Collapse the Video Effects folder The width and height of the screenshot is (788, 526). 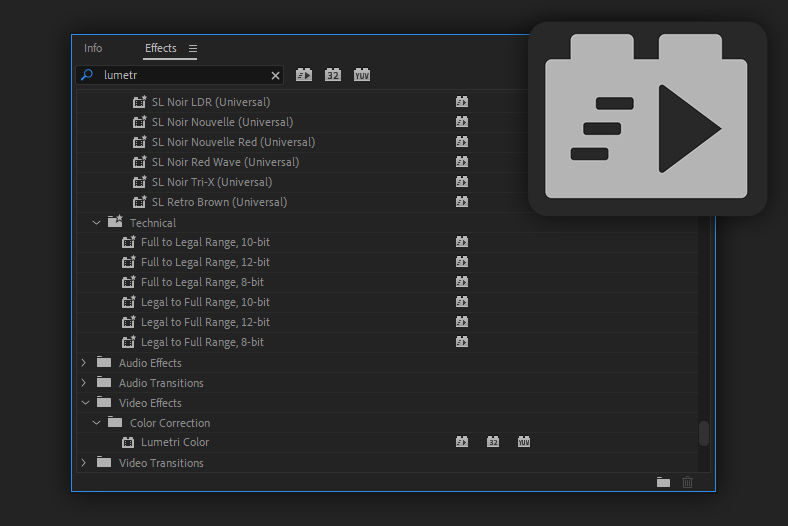coord(84,403)
